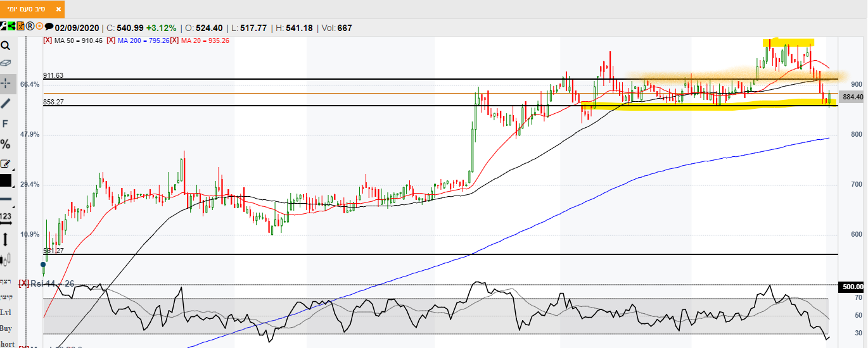Click the green share icon
Viewport: 868px width, 348px height.
pos(11,26)
